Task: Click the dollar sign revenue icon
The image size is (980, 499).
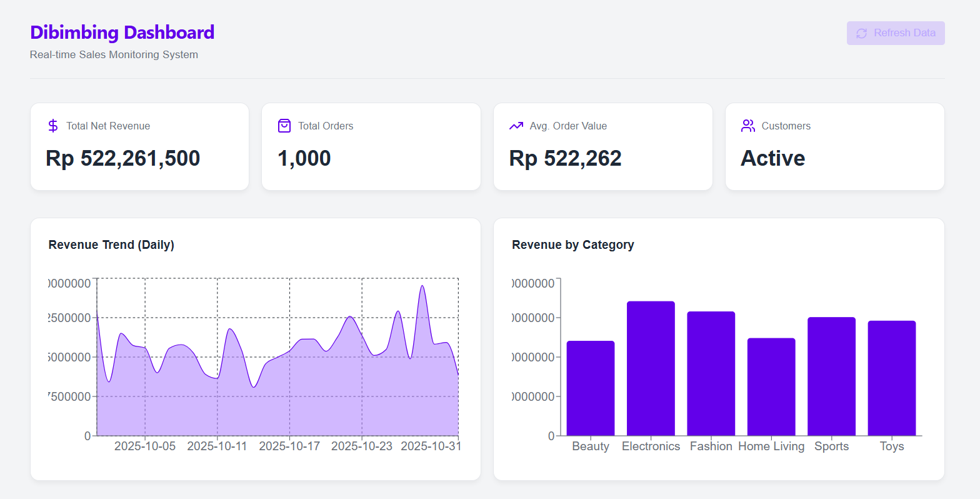Action: click(x=53, y=126)
